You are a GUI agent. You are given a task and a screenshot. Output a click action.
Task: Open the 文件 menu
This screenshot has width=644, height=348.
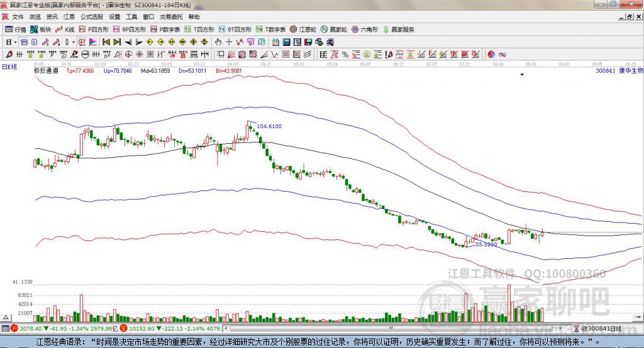pos(18,17)
